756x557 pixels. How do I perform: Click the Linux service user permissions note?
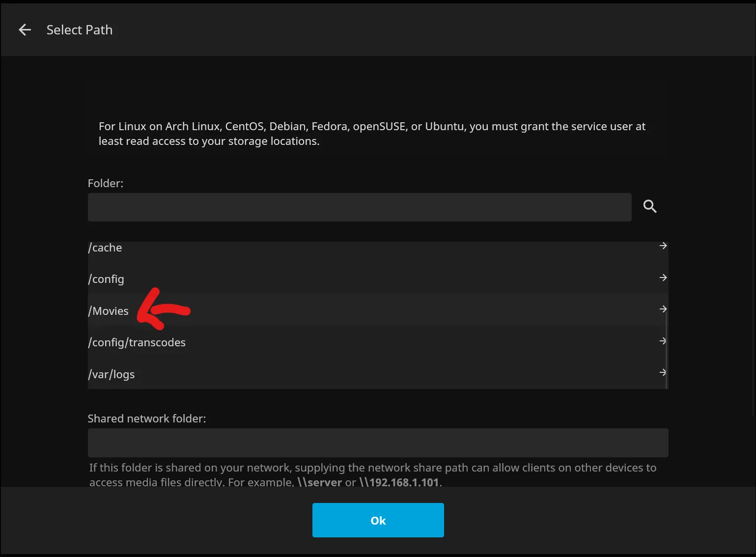click(372, 134)
